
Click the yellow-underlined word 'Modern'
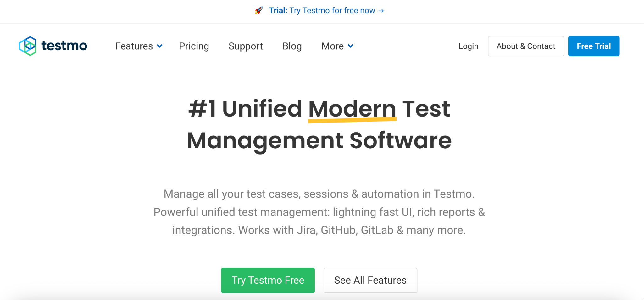pyautogui.click(x=352, y=109)
